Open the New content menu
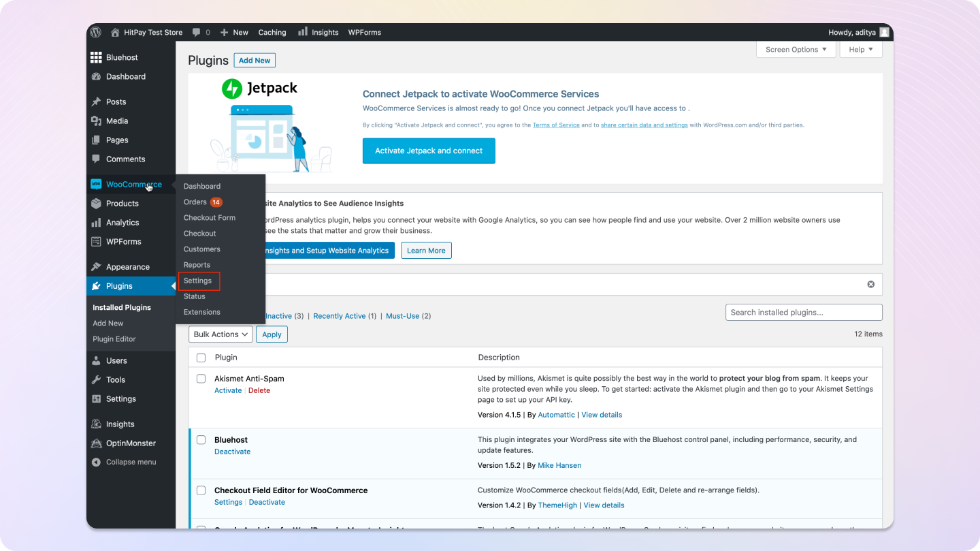Screen dimensions: 980x551 coord(234,32)
